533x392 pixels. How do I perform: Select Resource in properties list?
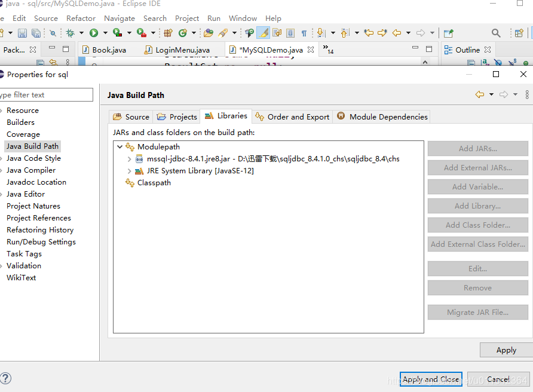click(23, 110)
